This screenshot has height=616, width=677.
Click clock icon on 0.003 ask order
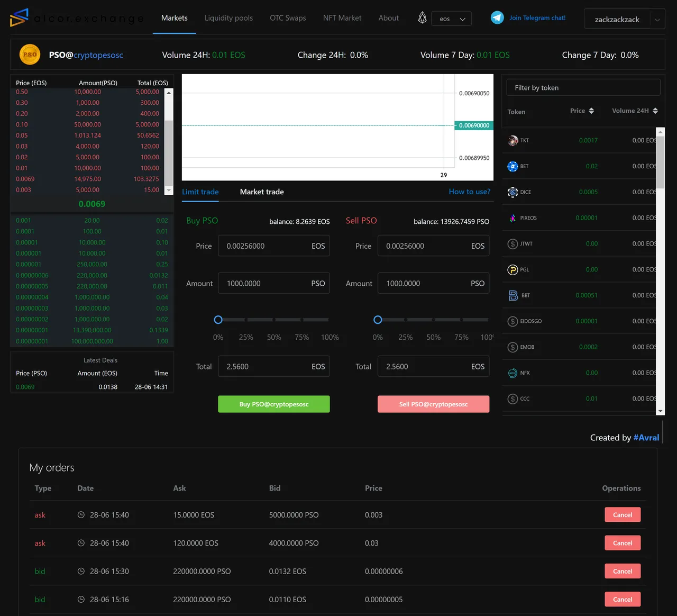(81, 515)
